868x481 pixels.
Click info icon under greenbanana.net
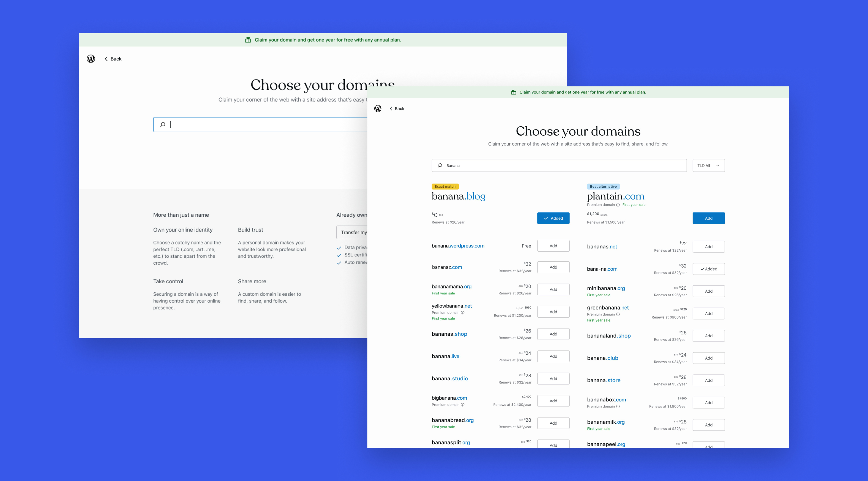tap(618, 314)
